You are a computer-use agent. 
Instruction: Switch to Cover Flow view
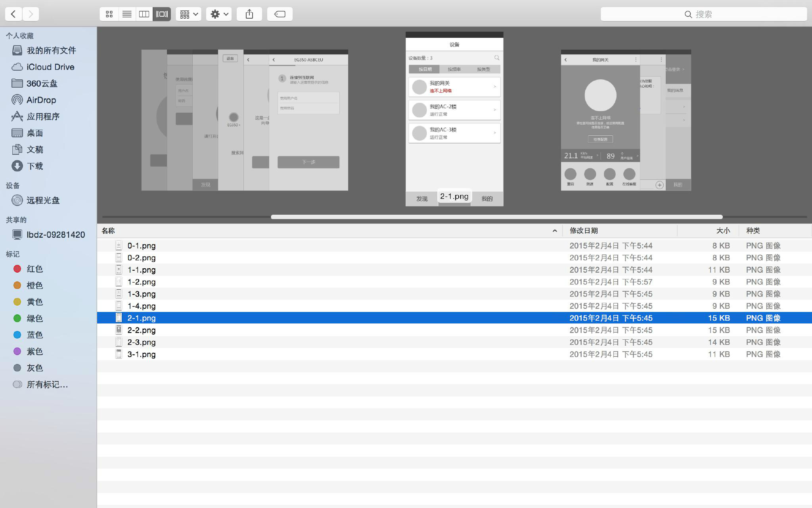162,14
